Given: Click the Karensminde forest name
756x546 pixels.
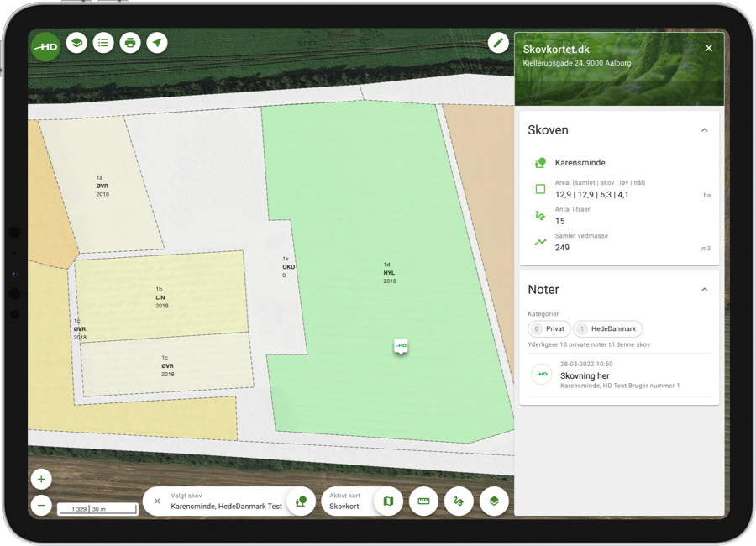Looking at the screenshot, I should click(x=580, y=163).
